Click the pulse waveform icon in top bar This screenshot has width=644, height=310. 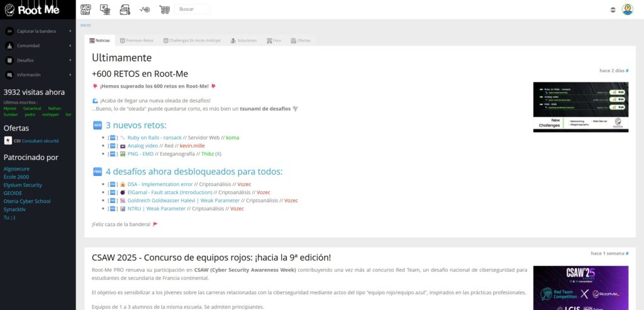coord(145,9)
